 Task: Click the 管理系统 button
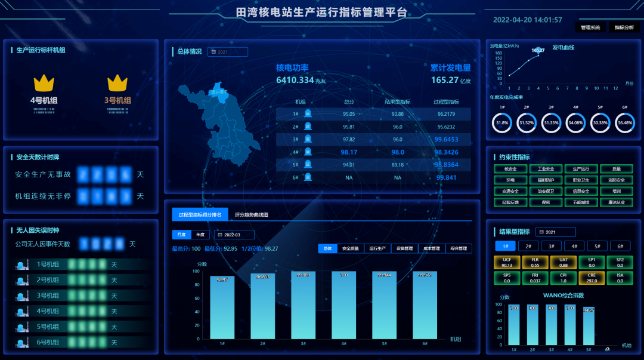(x=590, y=27)
